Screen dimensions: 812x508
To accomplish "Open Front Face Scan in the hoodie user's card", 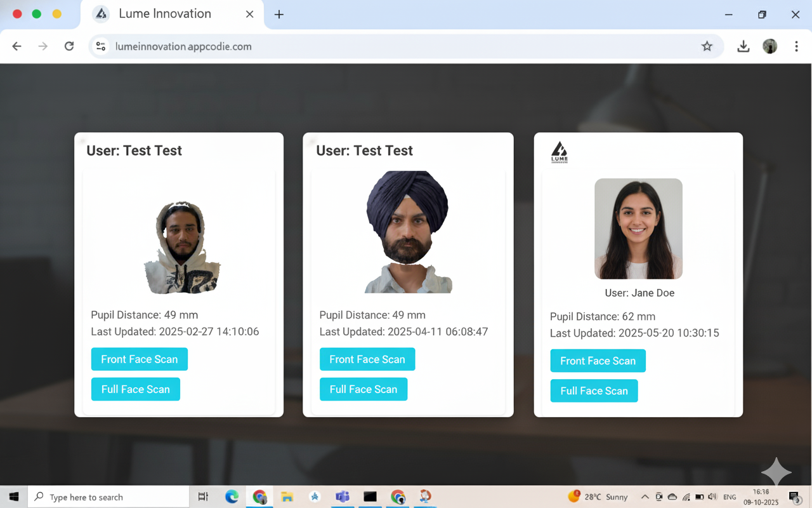I will pos(139,359).
